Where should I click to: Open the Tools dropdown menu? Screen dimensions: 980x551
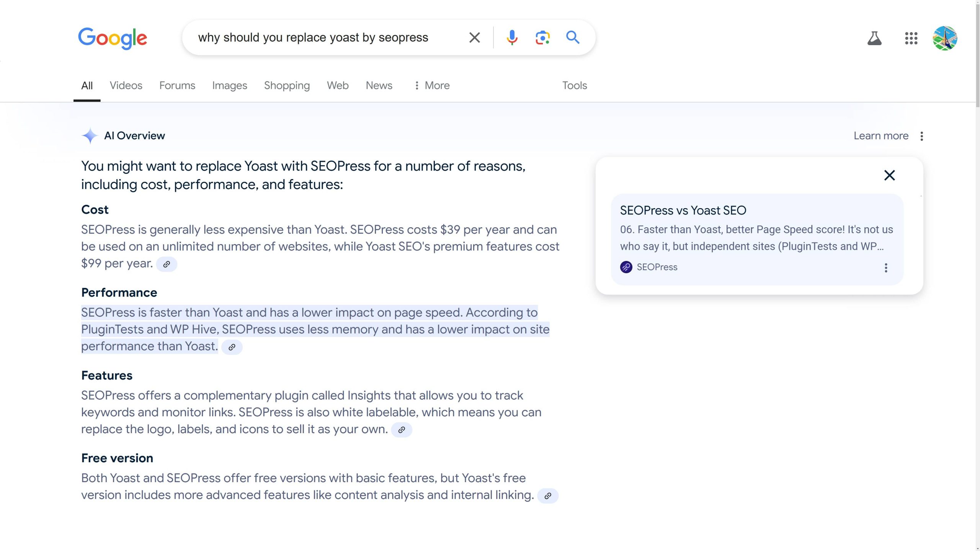[574, 85]
